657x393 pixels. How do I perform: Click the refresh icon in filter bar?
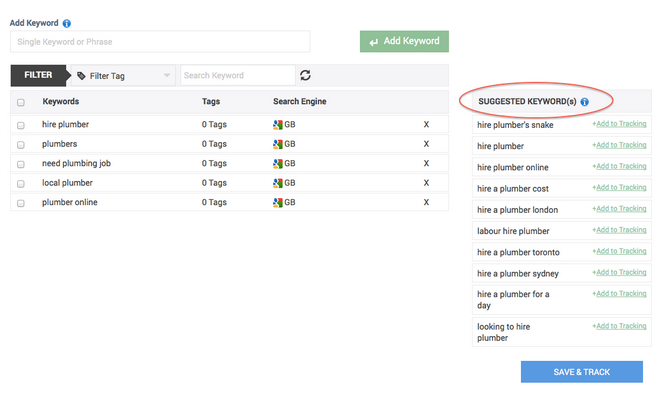[305, 75]
